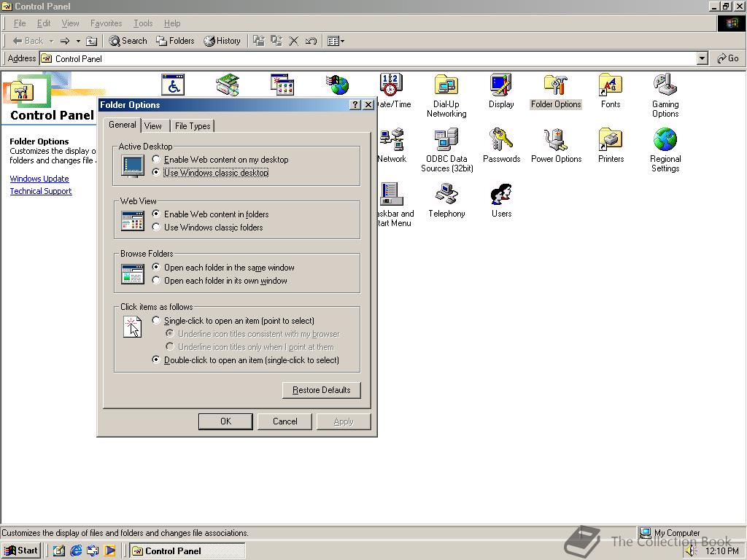747x560 pixels.
Task: Open the Add/Remove Programs icon
Action: [282, 85]
